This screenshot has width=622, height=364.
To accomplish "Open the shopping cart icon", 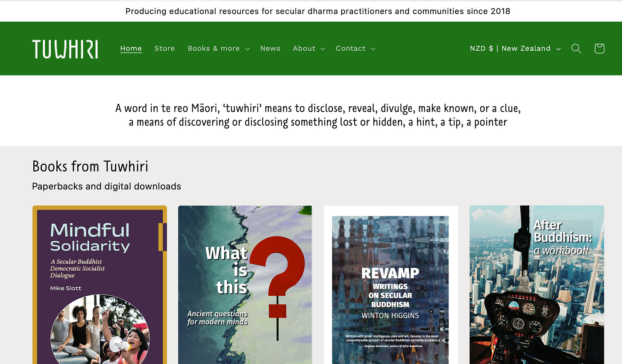I will 599,49.
